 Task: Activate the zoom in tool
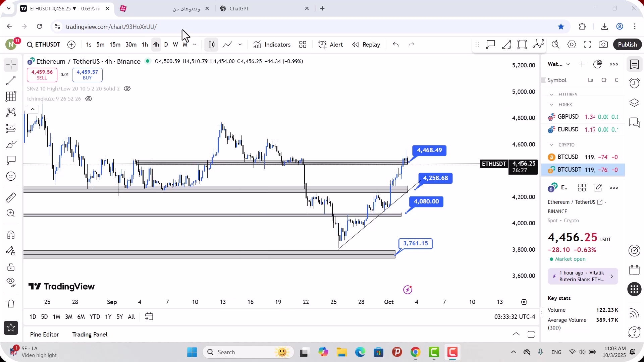[x=11, y=213]
